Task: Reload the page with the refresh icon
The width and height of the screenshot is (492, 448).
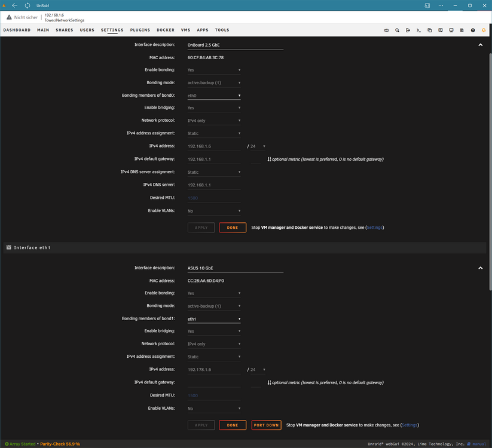Action: [x=27, y=5]
